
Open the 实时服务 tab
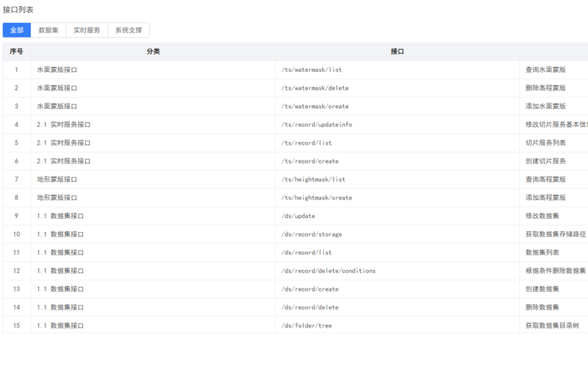[86, 30]
